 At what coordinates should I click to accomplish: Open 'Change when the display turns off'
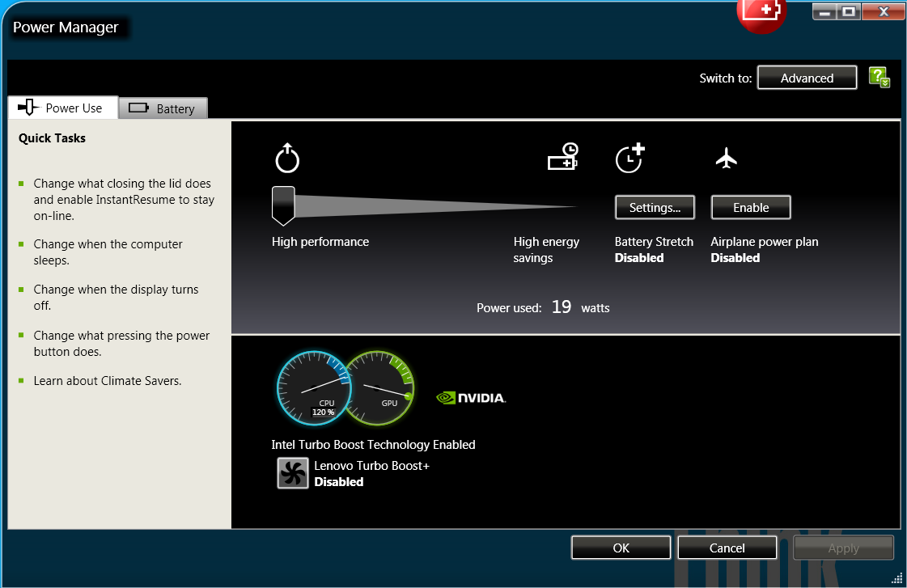pyautogui.click(x=116, y=297)
